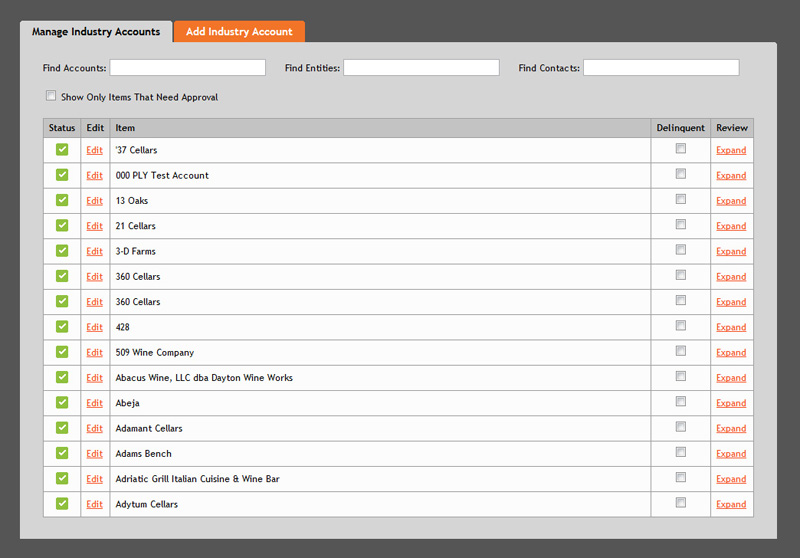Click the Status column header
This screenshot has height=558, width=800.
coord(62,128)
